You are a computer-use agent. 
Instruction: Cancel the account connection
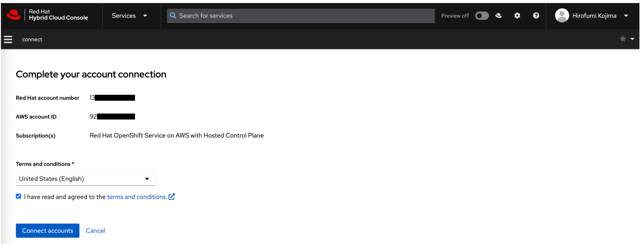coord(96,231)
